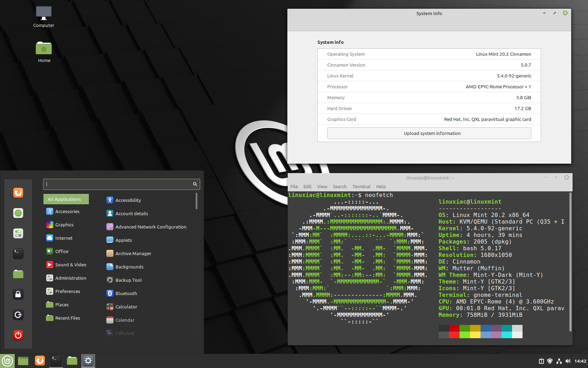Click the red Power off icon
Image resolution: width=588 pixels, height=368 pixels.
point(18,335)
